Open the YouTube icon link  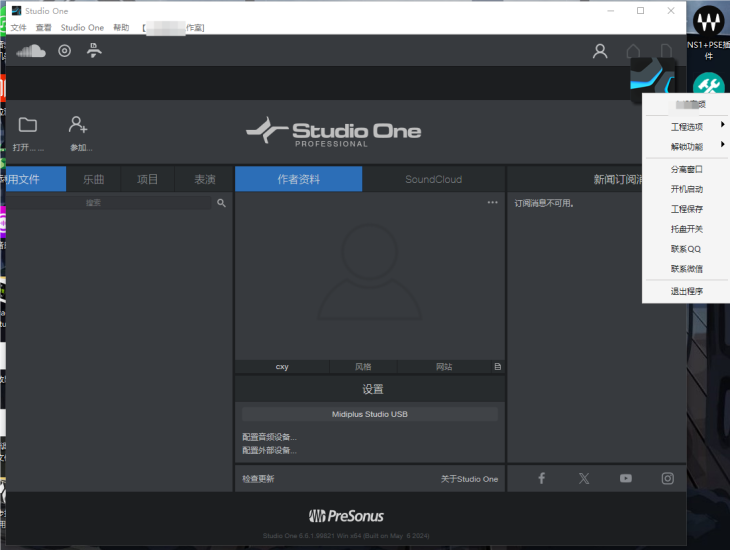click(626, 478)
